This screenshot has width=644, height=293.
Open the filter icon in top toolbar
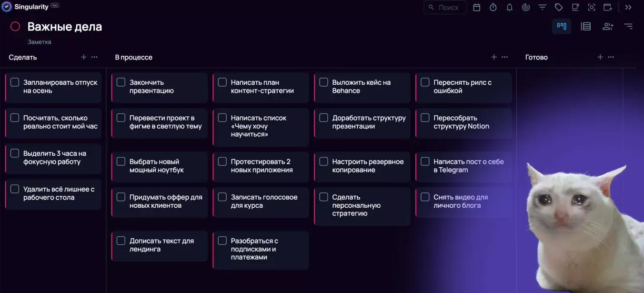coord(542,7)
